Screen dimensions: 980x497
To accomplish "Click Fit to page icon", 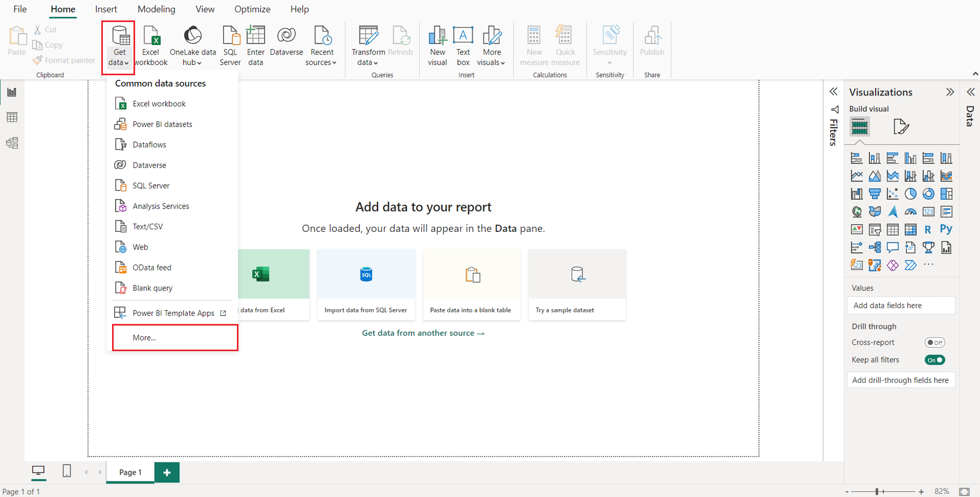I will (964, 491).
